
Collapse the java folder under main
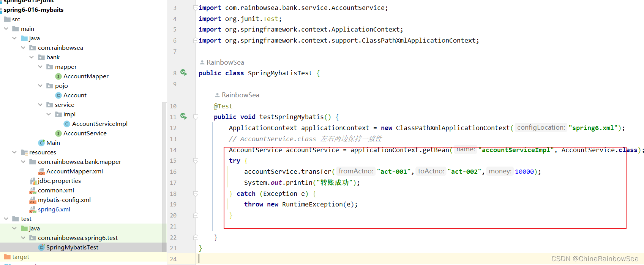coord(14,38)
